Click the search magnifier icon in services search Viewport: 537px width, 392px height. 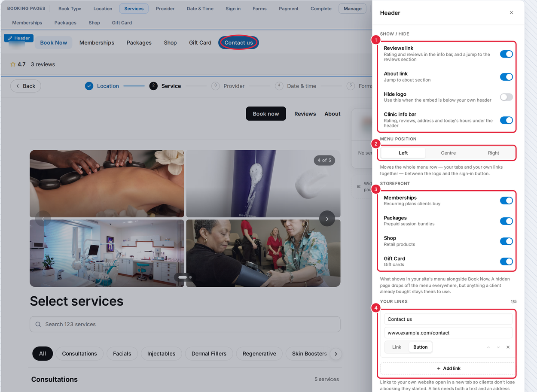point(38,325)
